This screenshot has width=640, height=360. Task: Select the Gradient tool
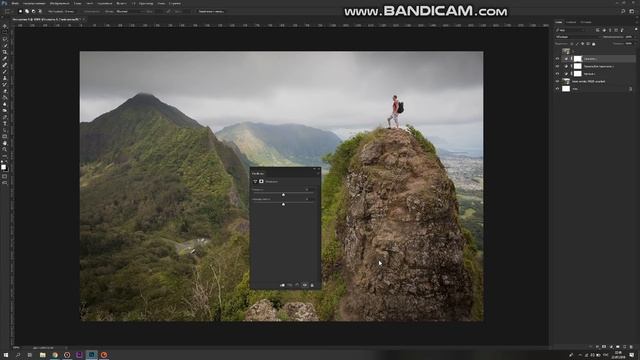point(4,98)
